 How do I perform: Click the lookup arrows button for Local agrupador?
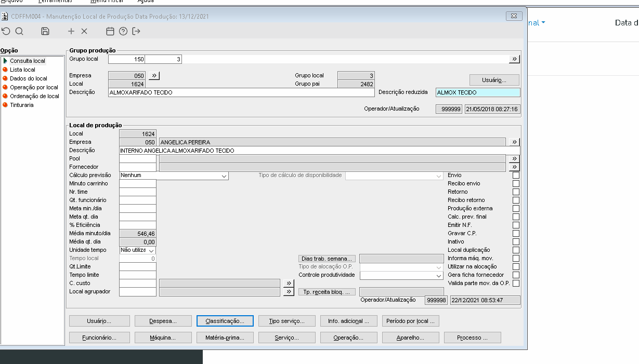(289, 292)
